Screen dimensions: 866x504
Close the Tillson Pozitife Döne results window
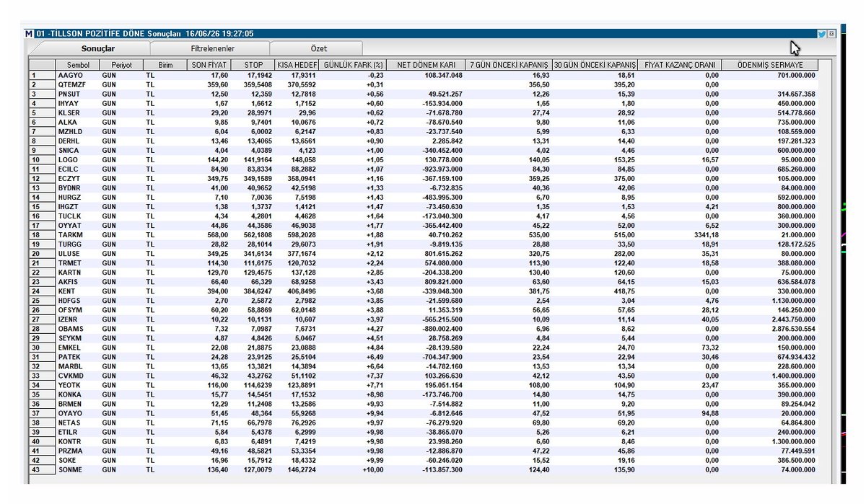tap(831, 33)
